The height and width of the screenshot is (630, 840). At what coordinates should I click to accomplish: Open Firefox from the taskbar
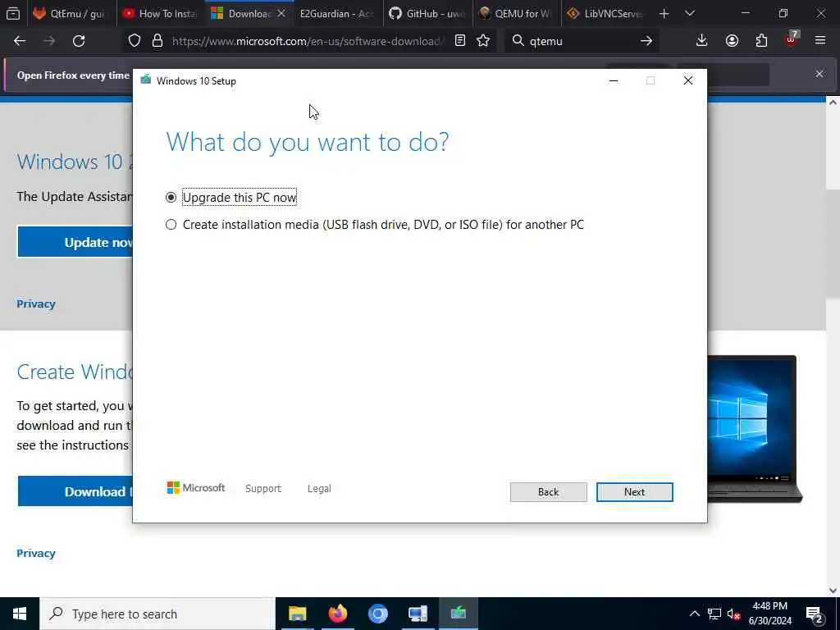(337, 614)
